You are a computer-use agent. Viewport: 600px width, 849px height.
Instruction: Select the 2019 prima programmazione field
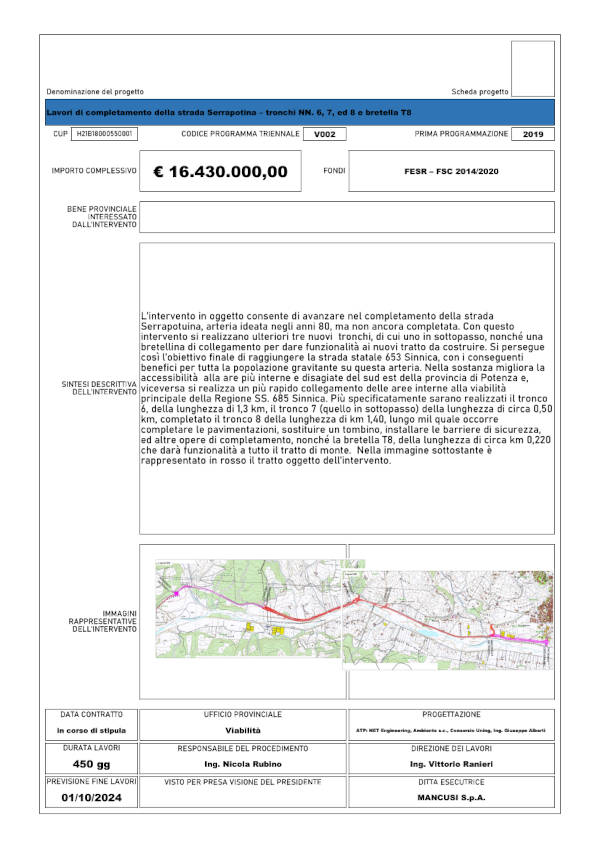[x=533, y=134]
